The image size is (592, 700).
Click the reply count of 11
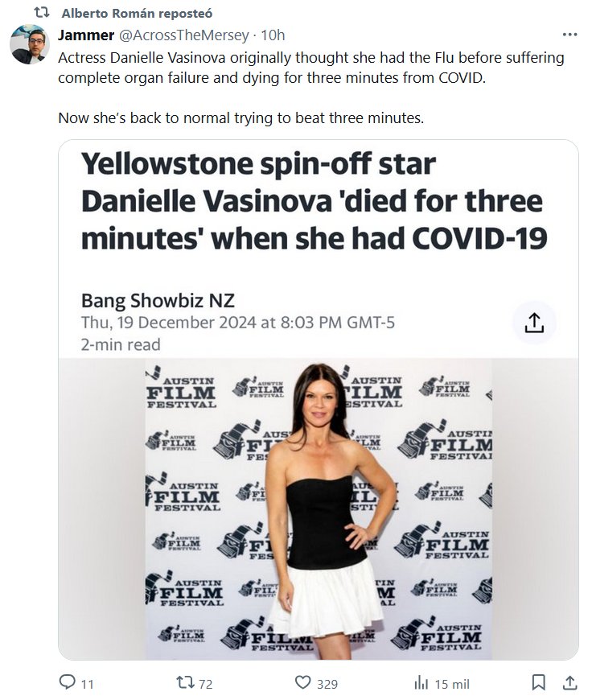click(87, 684)
